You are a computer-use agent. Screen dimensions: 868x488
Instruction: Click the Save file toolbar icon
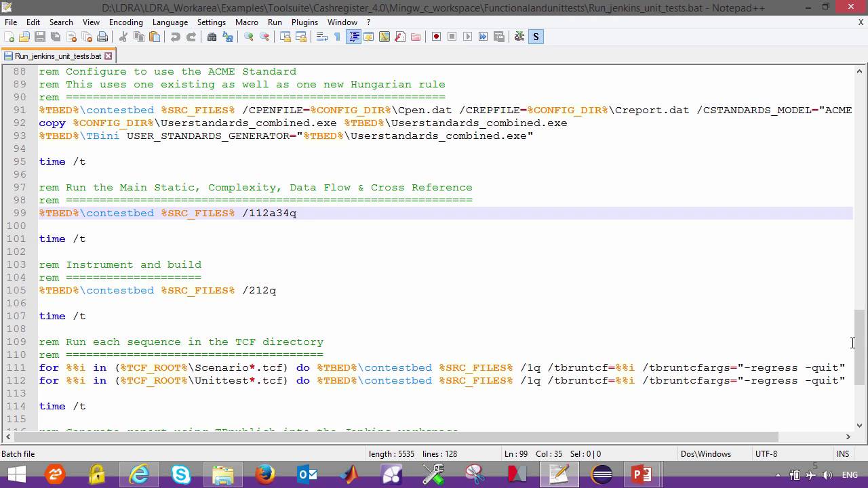tap(40, 37)
